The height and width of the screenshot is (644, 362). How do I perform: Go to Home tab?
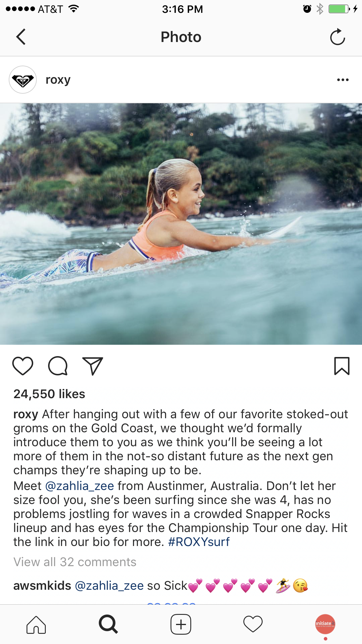click(x=36, y=624)
